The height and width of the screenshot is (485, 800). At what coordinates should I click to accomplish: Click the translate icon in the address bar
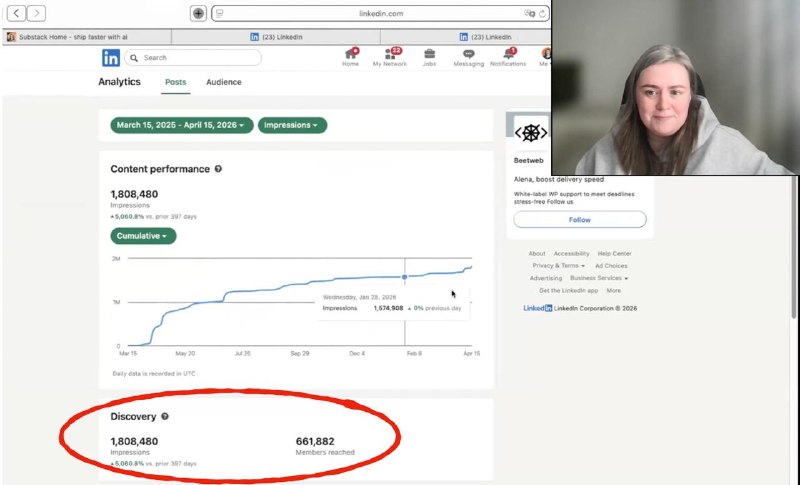[530, 14]
